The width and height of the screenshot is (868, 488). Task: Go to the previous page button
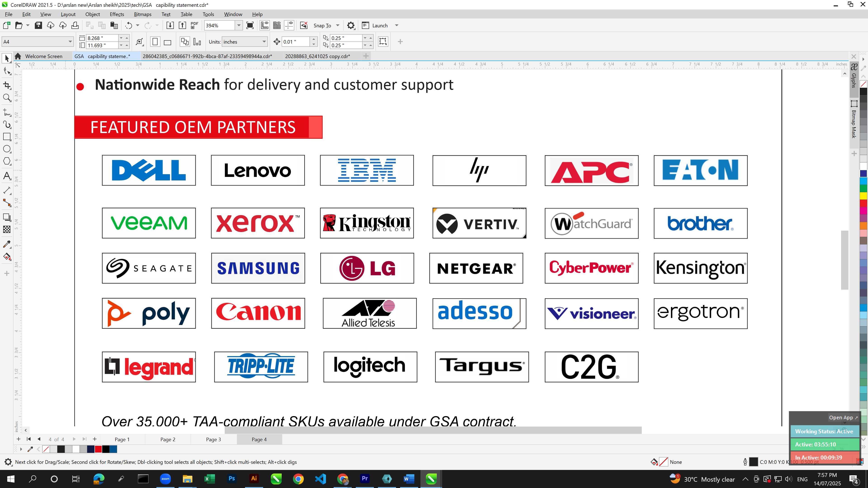tap(39, 439)
